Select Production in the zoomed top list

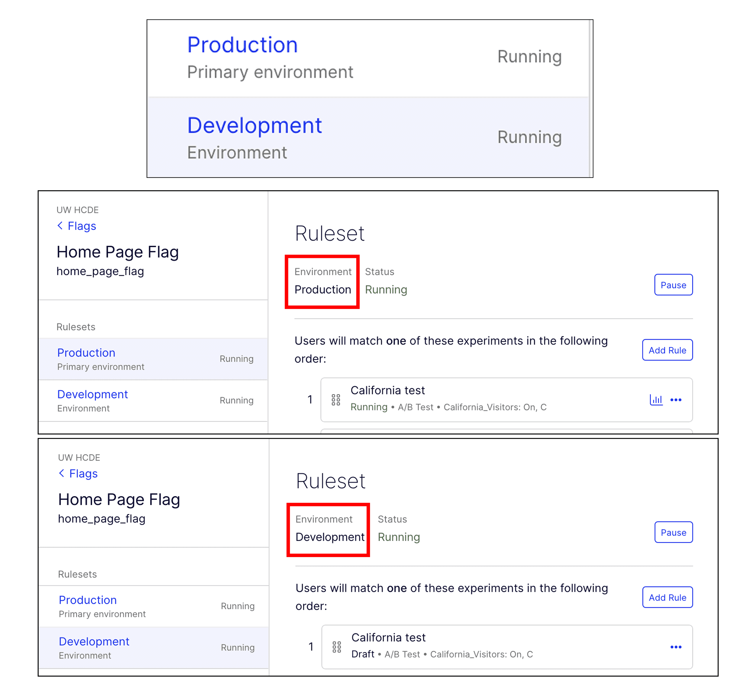coord(242,46)
